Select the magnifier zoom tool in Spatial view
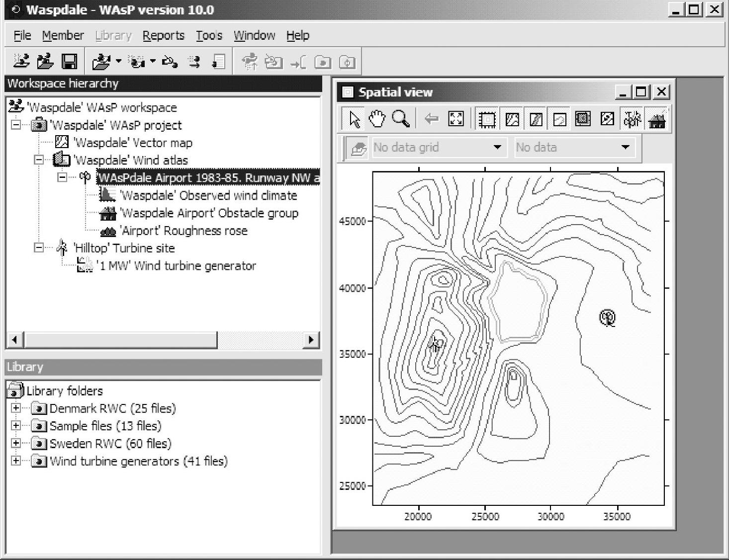 point(401,119)
